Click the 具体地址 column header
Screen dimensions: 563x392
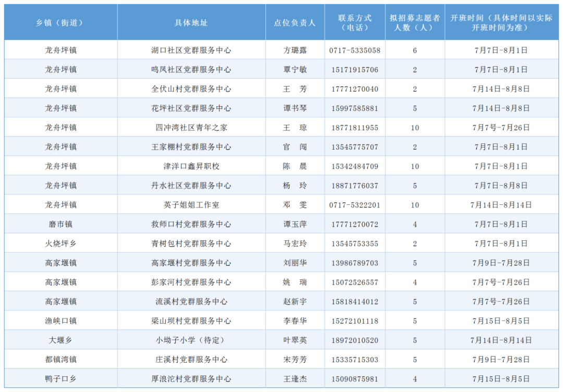[x=191, y=22]
